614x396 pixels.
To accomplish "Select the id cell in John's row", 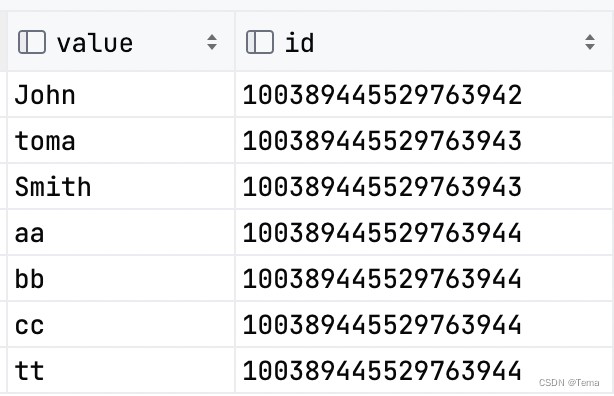I will tap(424, 94).
